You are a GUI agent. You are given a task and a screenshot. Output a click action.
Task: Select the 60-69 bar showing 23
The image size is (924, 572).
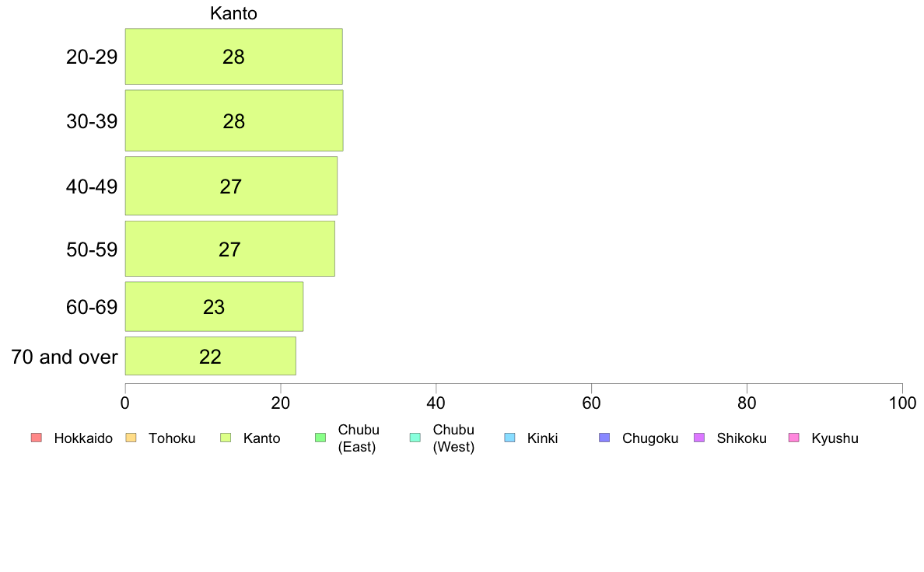pyautogui.click(x=214, y=306)
